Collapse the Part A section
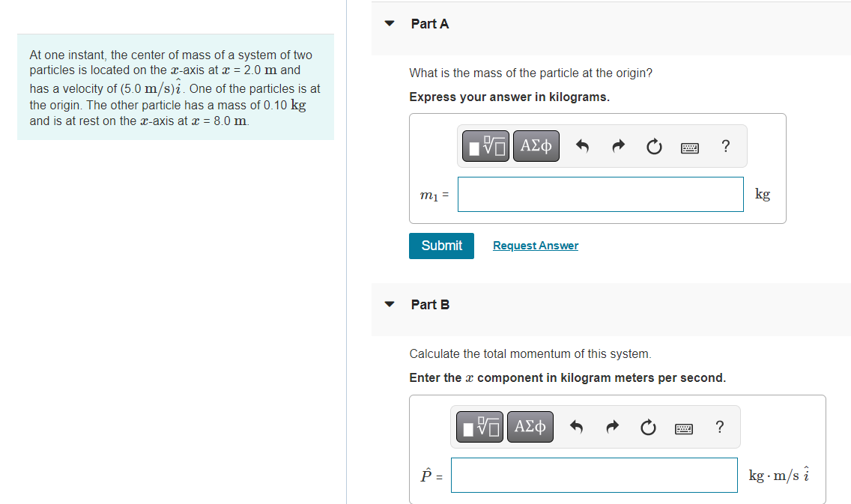The image size is (851, 504). pyautogui.click(x=389, y=23)
